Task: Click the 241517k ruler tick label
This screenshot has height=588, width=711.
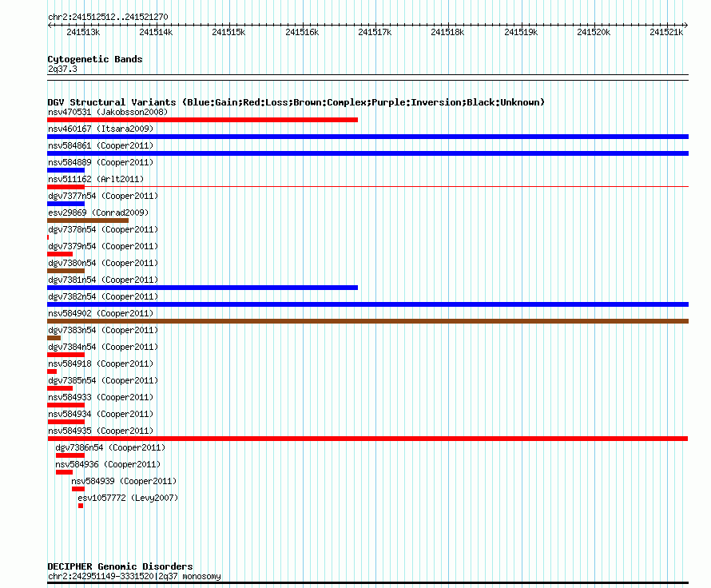Action: point(375,32)
